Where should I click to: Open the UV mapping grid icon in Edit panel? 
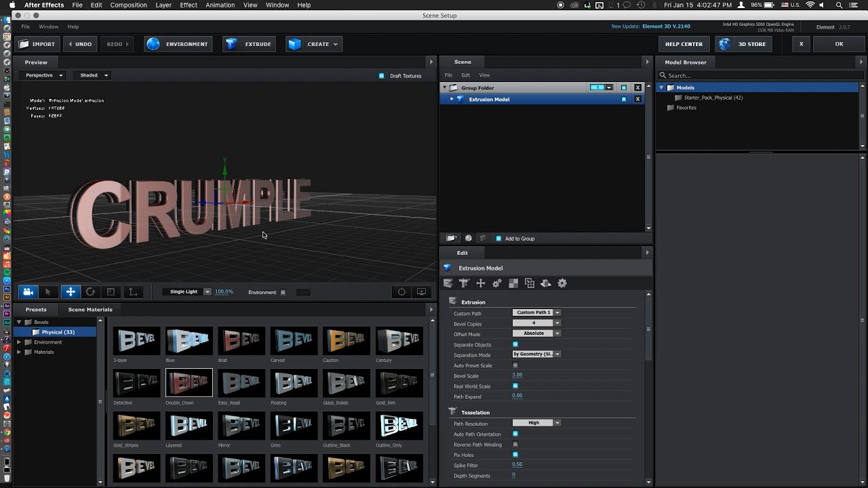click(x=530, y=283)
